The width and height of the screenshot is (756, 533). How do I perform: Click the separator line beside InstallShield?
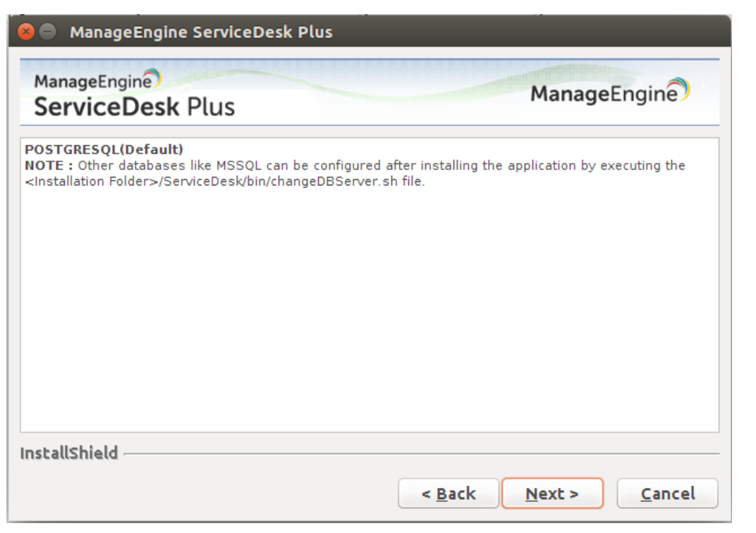click(x=423, y=454)
